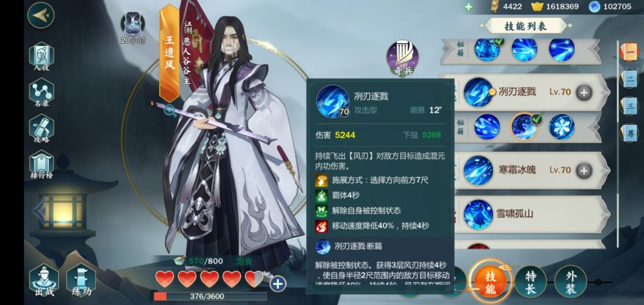The height and width of the screenshot is (305, 644).
Task: Switch to the 外装 tab
Action: (x=570, y=282)
